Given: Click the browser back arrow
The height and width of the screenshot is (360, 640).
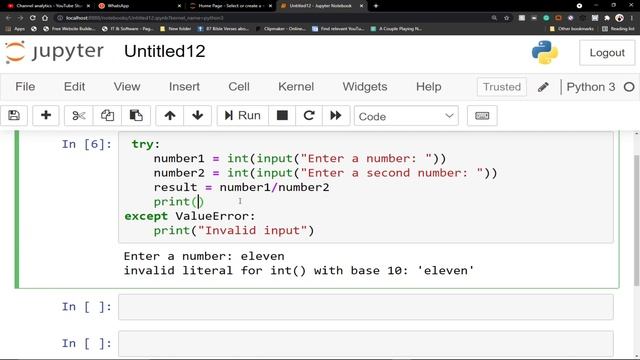Looking at the screenshot, I should (x=9, y=18).
